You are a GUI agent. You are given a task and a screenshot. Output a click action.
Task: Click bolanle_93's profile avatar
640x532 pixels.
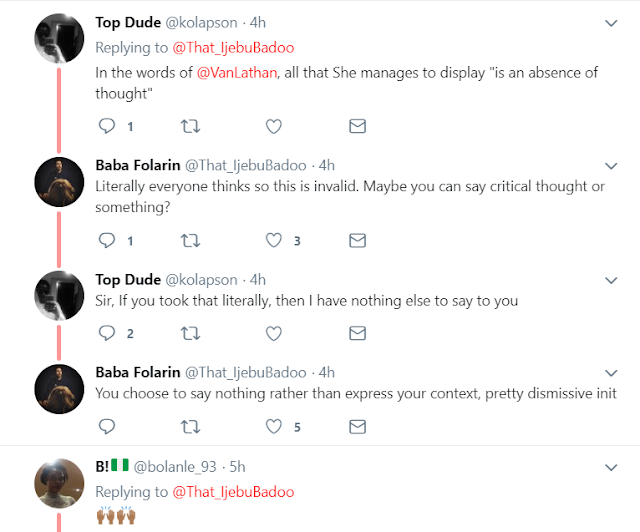coord(59,487)
